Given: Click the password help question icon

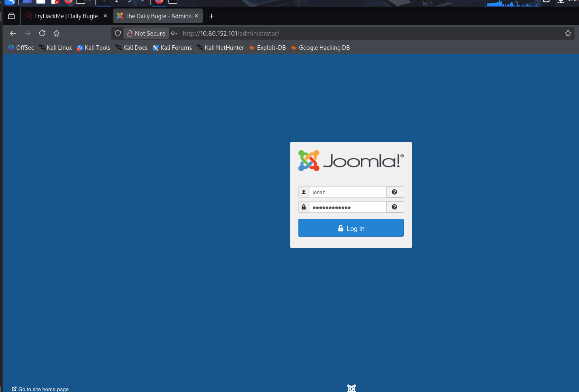Looking at the screenshot, I should [395, 207].
